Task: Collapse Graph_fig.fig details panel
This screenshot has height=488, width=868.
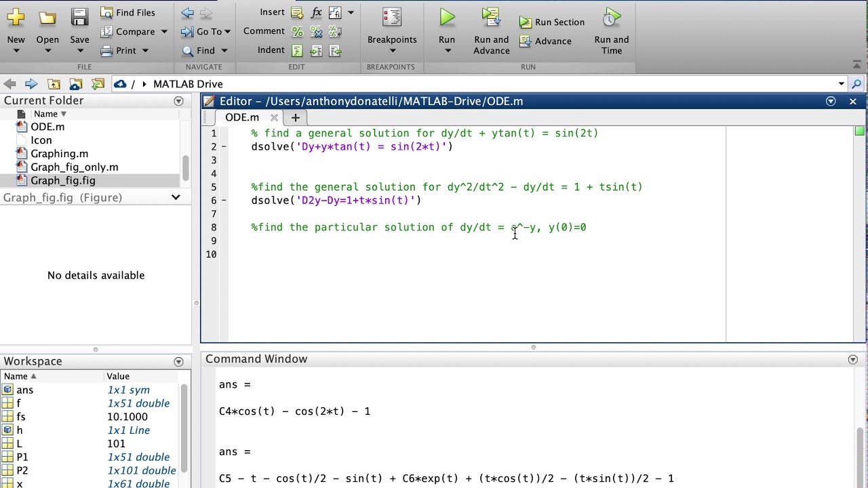Action: click(176, 197)
